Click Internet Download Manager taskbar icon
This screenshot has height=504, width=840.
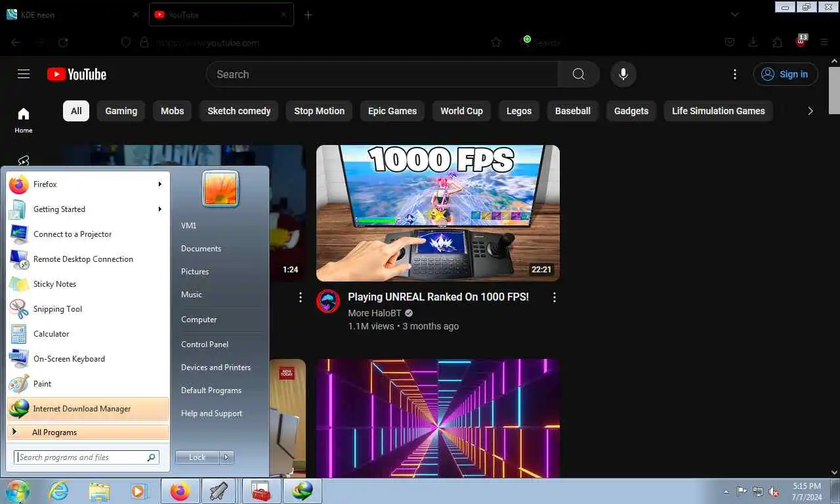pos(302,491)
